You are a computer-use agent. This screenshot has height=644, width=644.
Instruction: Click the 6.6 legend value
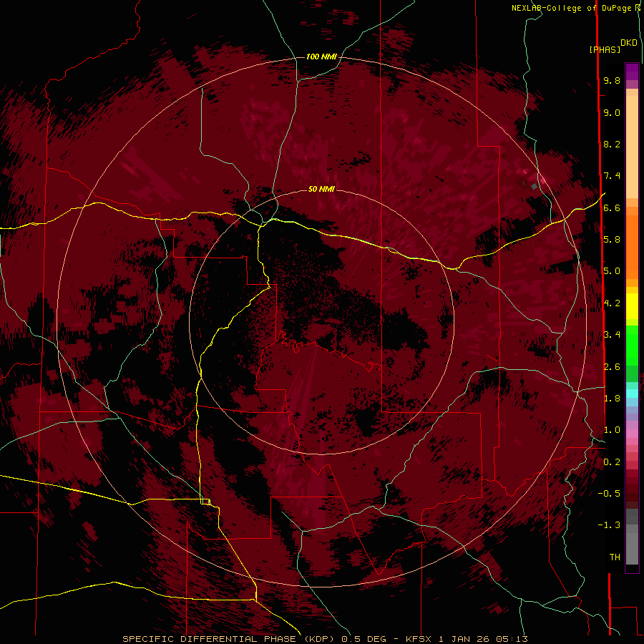[612, 208]
